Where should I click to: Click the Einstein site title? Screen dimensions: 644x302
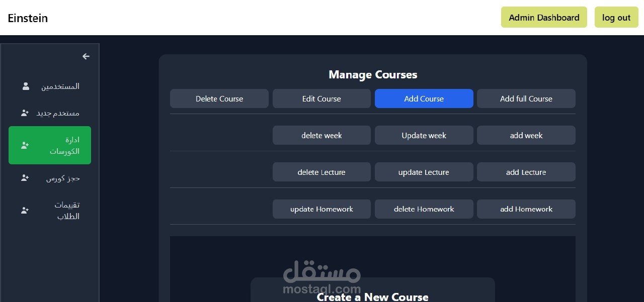coord(28,18)
